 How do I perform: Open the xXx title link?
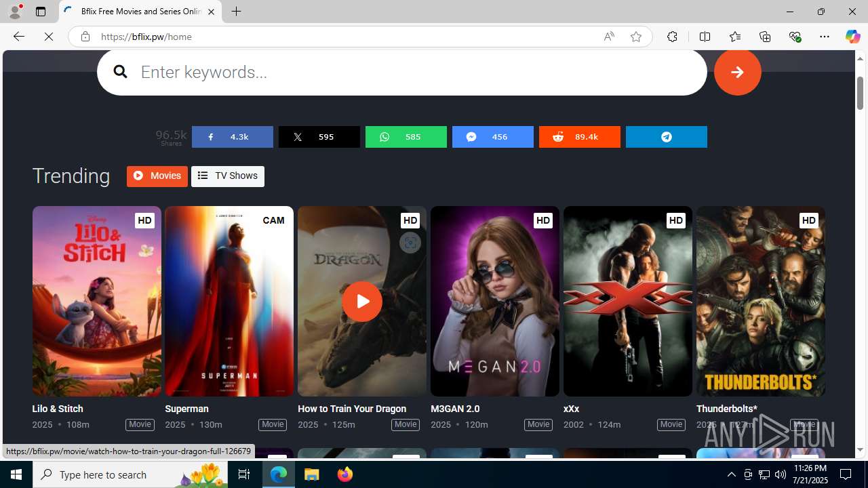coord(571,409)
